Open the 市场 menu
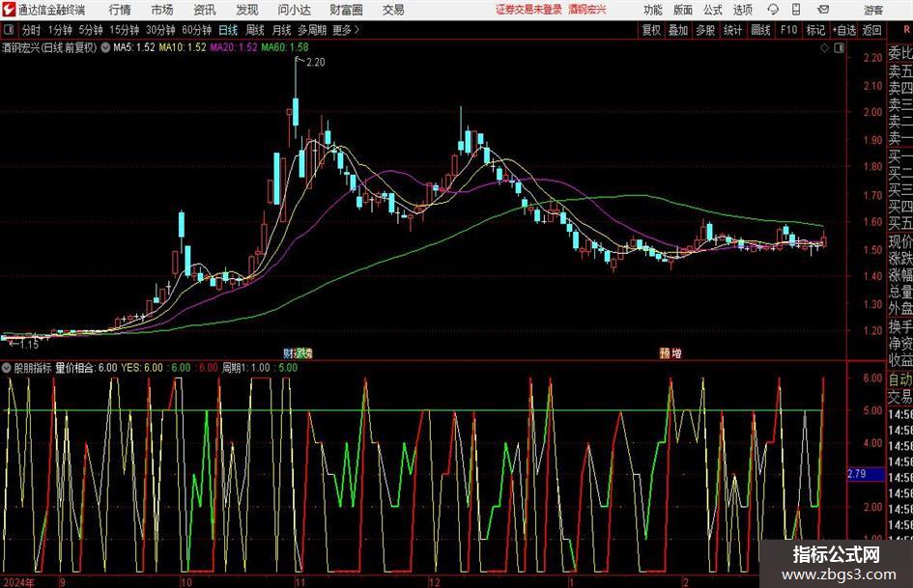 [x=162, y=10]
